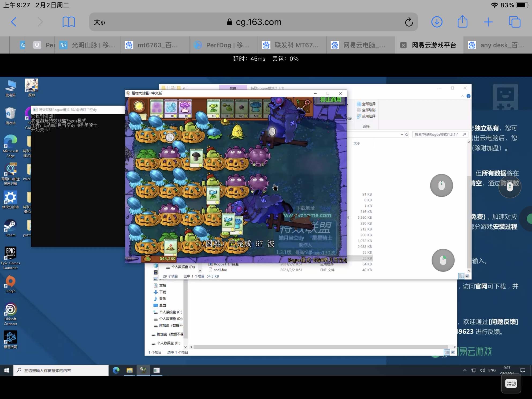Collapse the Explorer ribbon chevron
532x399 pixels.
point(462,96)
